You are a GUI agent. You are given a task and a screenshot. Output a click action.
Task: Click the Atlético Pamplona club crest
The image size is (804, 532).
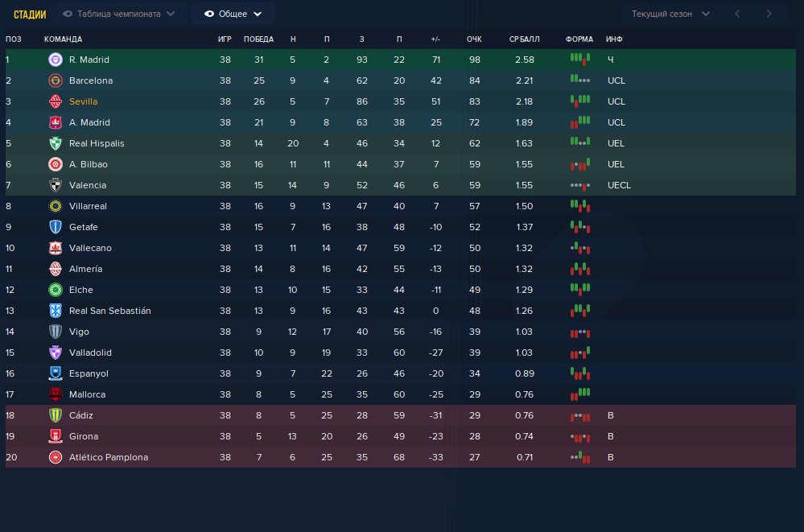tap(55, 457)
